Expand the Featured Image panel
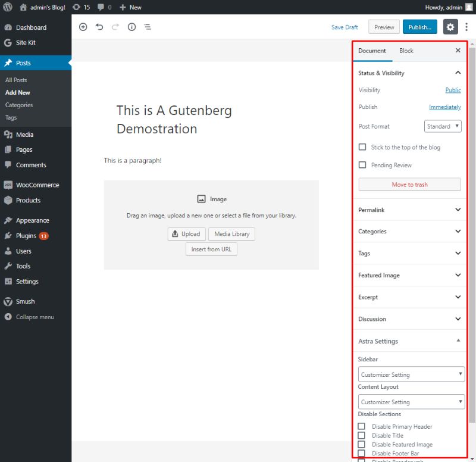The width and height of the screenshot is (476, 462). (x=409, y=275)
